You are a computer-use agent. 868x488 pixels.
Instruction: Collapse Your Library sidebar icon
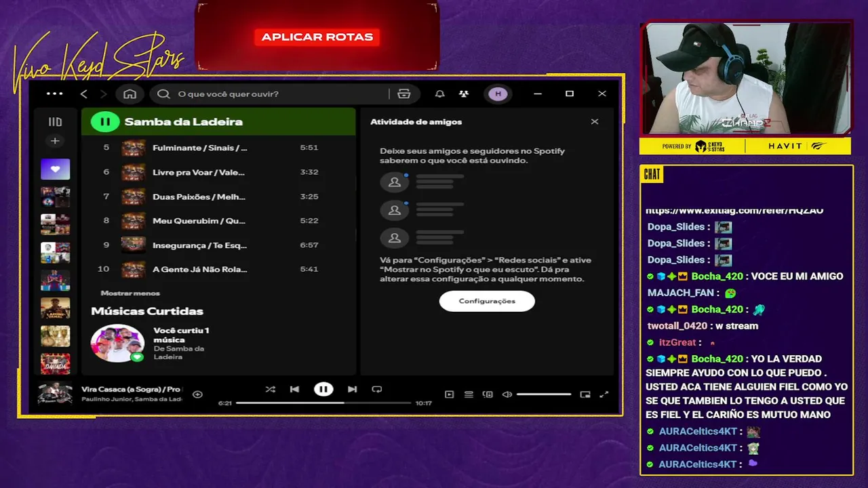coord(55,122)
